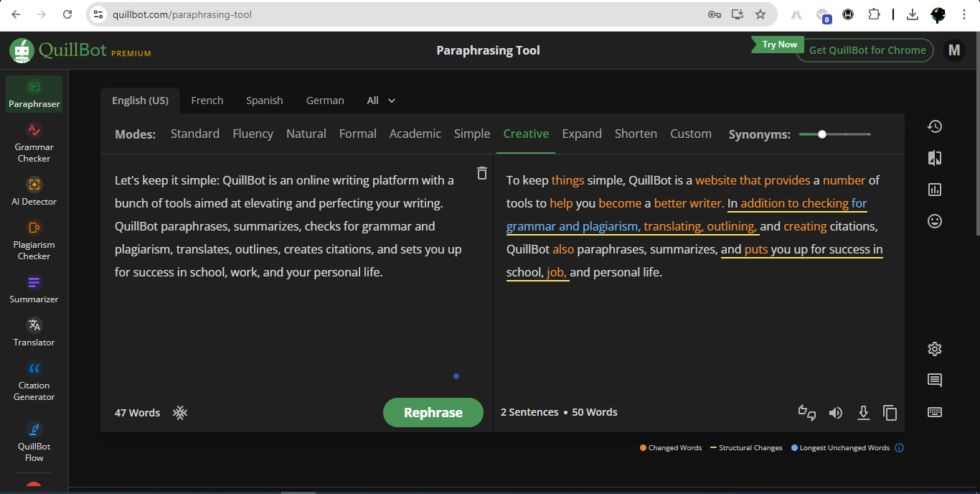
Task: Open Plagiarism Checker tool
Action: pyautogui.click(x=34, y=240)
